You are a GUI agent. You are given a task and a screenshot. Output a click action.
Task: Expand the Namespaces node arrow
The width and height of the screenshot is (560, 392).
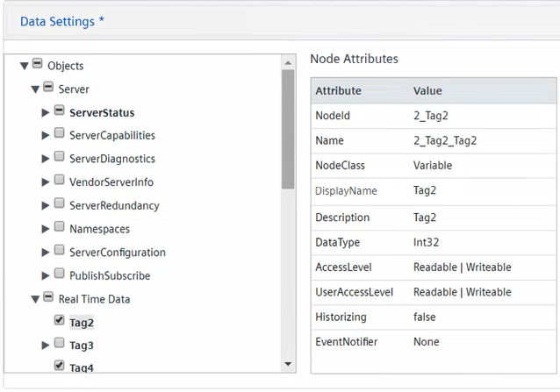(x=46, y=229)
